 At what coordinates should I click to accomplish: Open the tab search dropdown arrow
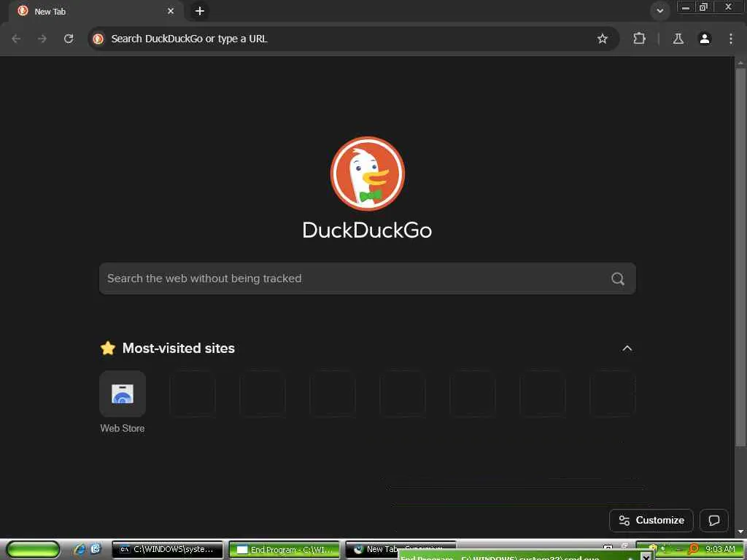pos(659,11)
